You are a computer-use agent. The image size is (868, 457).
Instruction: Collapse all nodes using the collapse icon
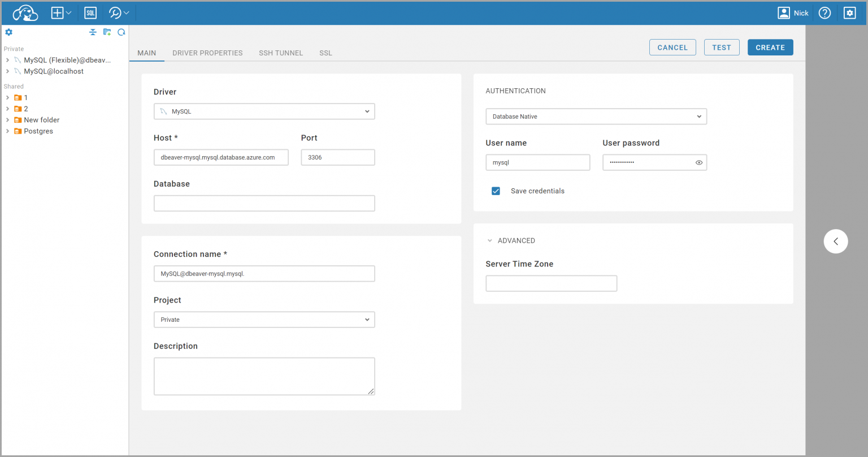[93, 32]
